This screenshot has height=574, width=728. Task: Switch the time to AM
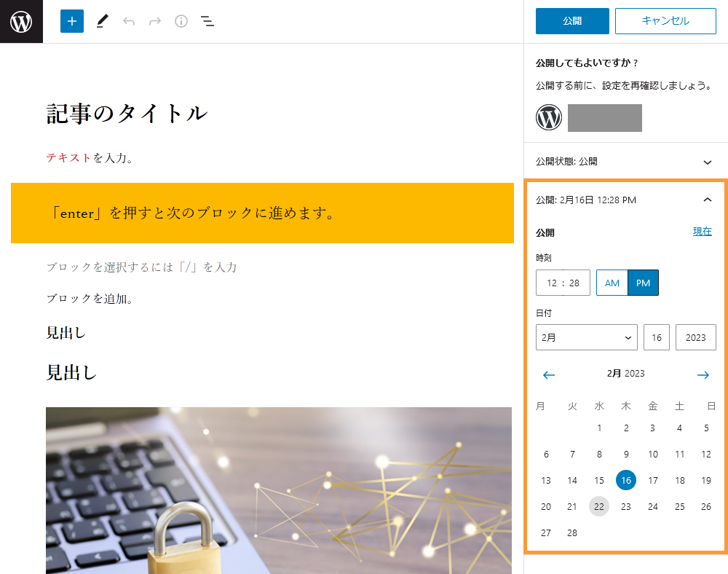[612, 283]
